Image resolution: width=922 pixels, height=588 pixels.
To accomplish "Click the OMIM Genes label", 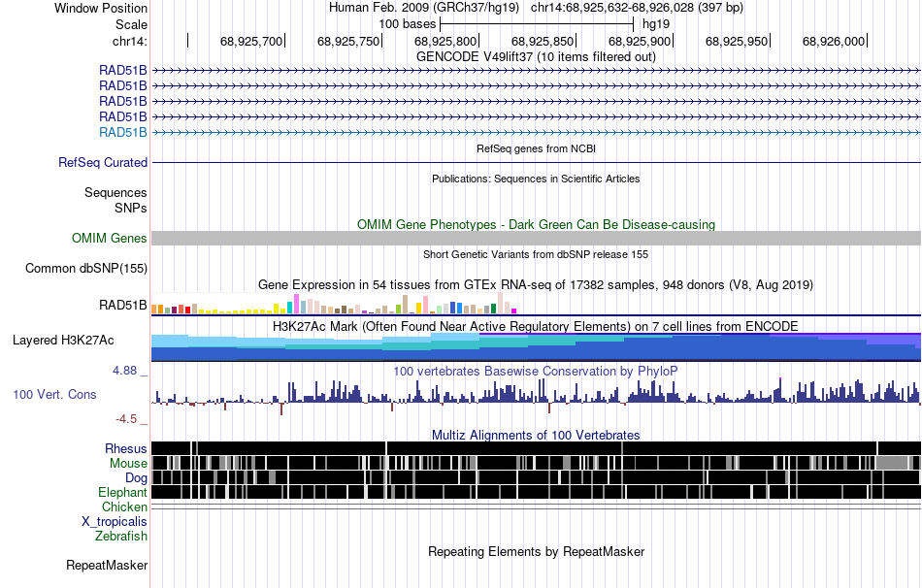I will [110, 238].
